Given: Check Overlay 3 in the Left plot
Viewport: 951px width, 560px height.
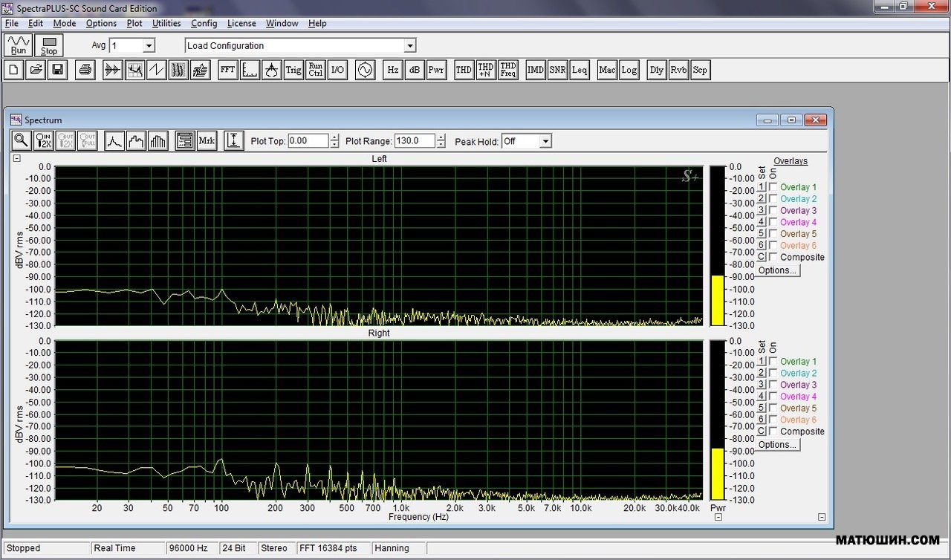Looking at the screenshot, I should (773, 211).
